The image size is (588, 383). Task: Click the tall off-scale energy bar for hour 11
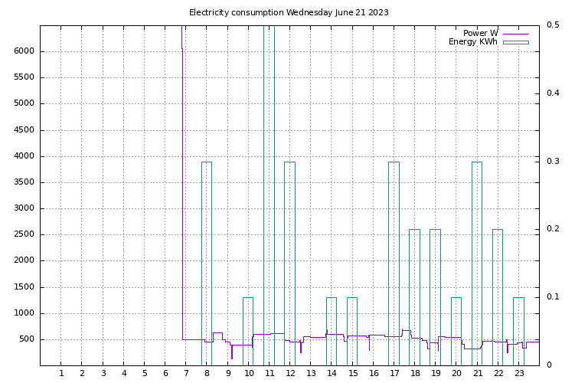[x=269, y=195]
